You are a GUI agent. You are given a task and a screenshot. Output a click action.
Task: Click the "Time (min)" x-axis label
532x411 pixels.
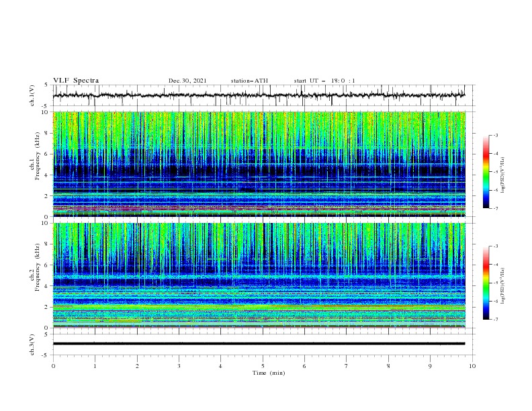point(269,373)
